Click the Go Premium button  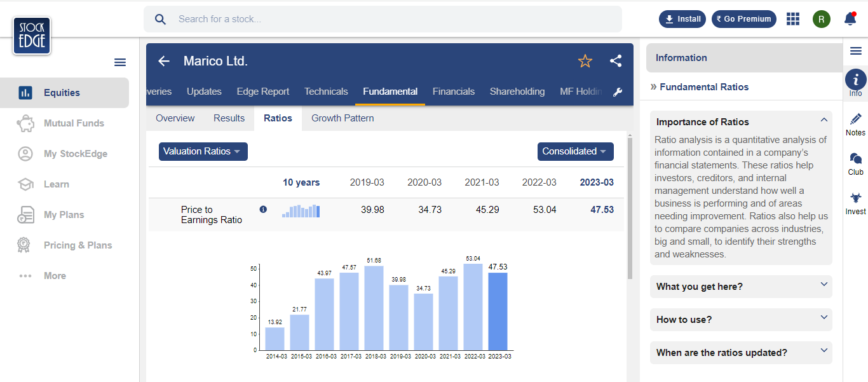coord(744,19)
